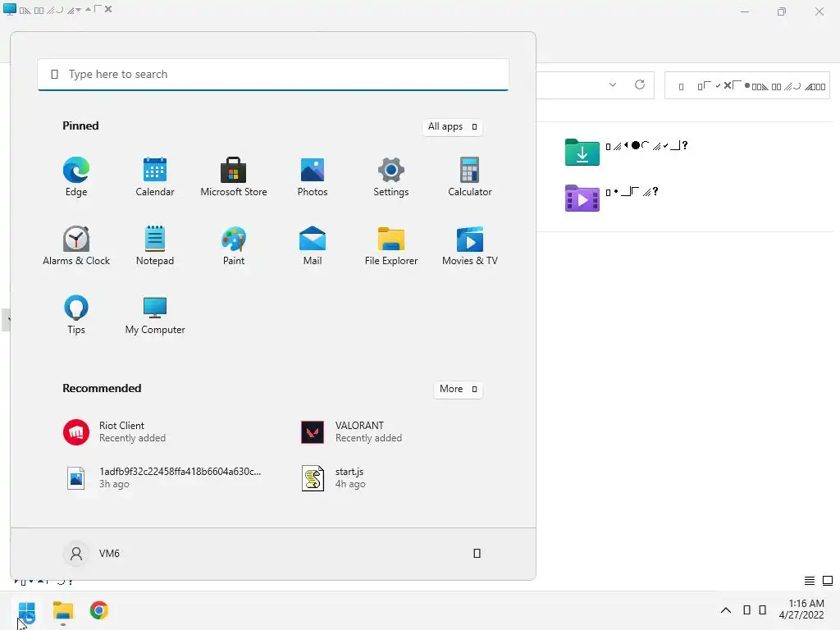Open the Tips app
Image resolution: width=840 pixels, height=630 pixels.
click(x=76, y=315)
